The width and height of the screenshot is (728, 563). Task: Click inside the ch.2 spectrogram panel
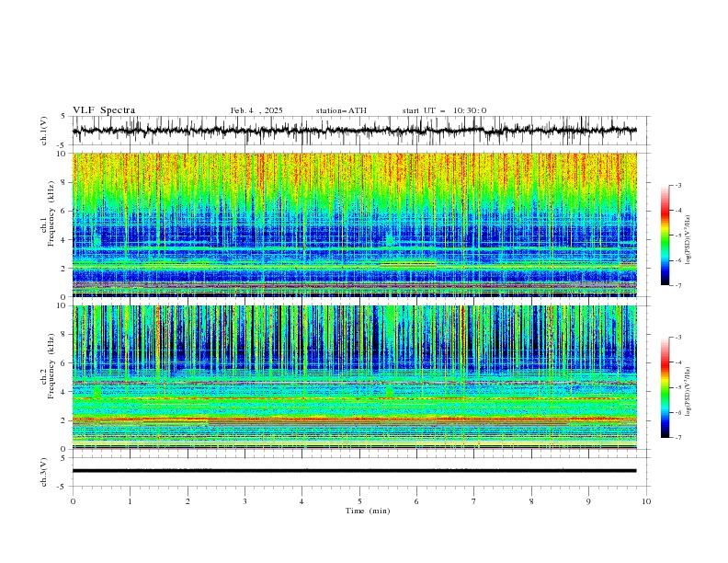pos(355,377)
